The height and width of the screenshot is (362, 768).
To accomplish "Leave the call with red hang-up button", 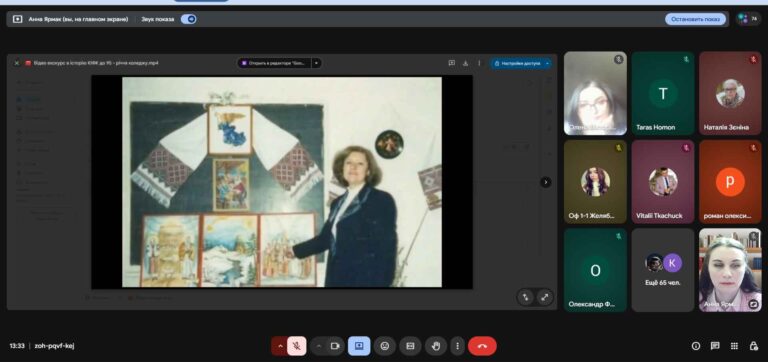I will click(482, 346).
